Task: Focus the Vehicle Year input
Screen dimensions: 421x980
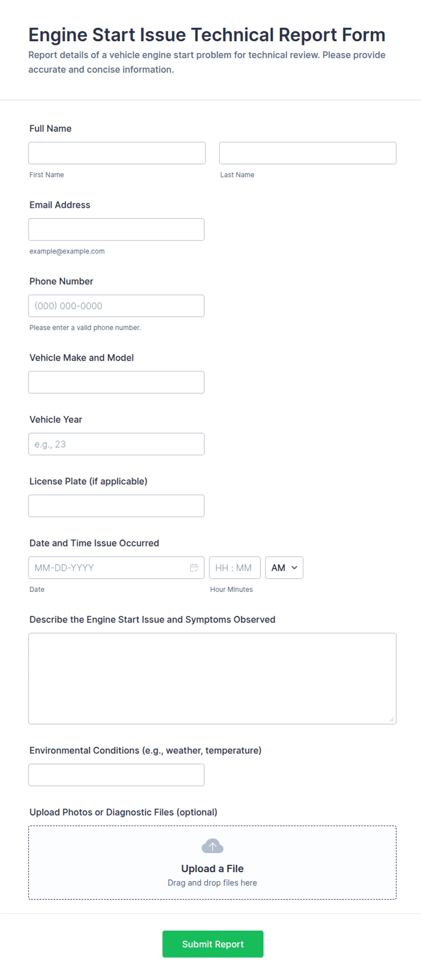Action: tap(116, 444)
